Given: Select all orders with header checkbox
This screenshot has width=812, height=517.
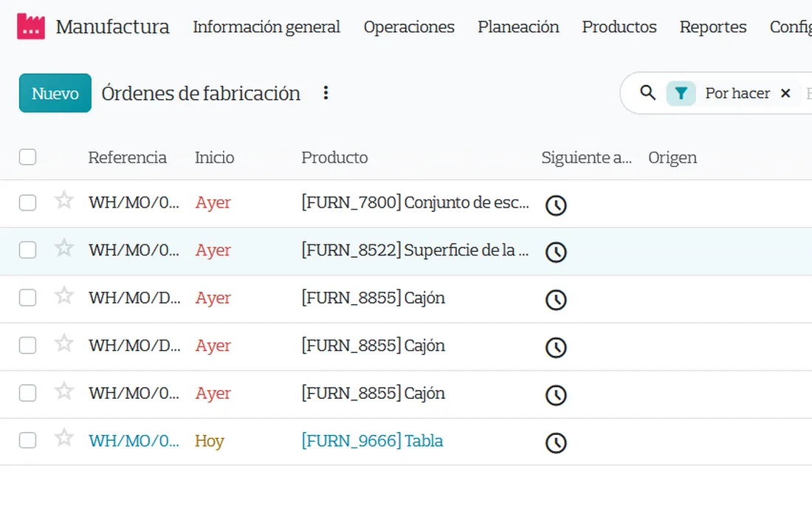Looking at the screenshot, I should coord(27,157).
